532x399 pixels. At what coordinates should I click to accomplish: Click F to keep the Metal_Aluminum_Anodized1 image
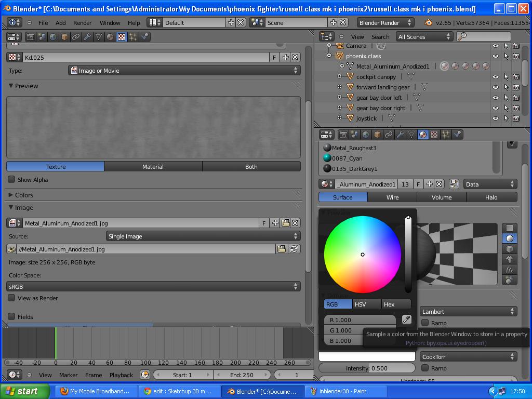coord(263,223)
